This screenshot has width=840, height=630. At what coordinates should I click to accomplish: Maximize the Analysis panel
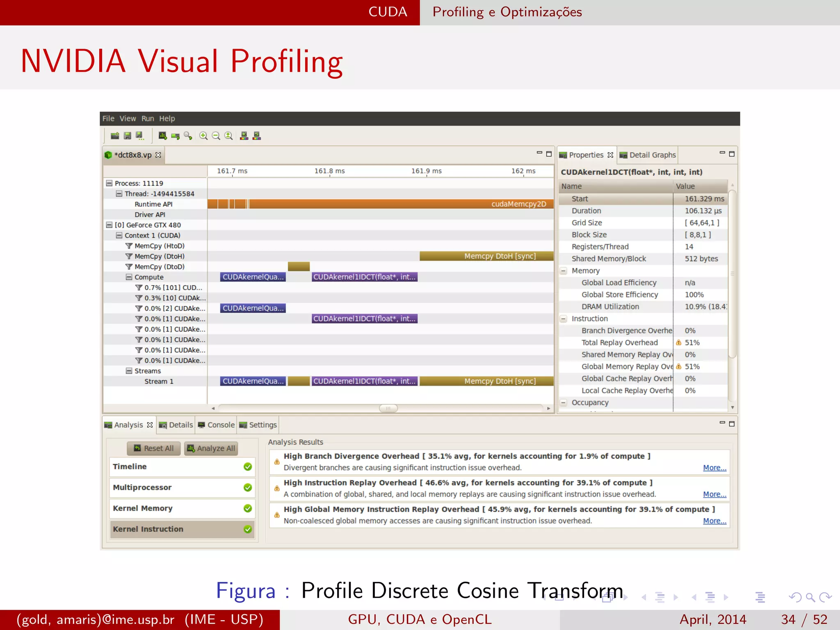[x=732, y=424]
